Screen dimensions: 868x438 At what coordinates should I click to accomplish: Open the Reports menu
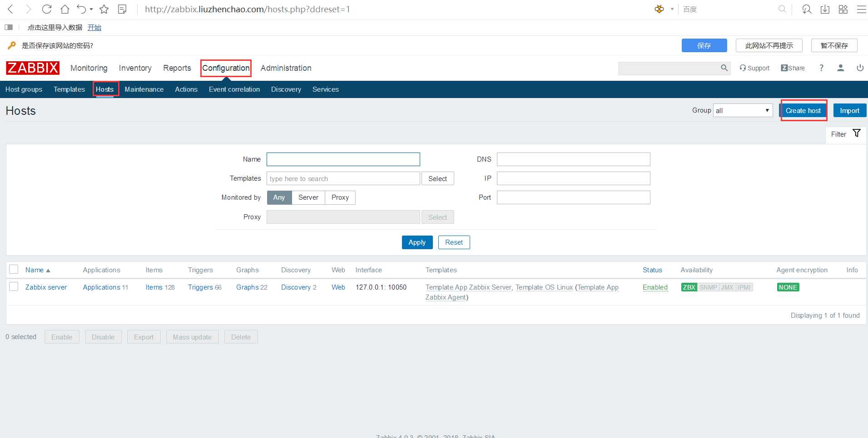177,68
